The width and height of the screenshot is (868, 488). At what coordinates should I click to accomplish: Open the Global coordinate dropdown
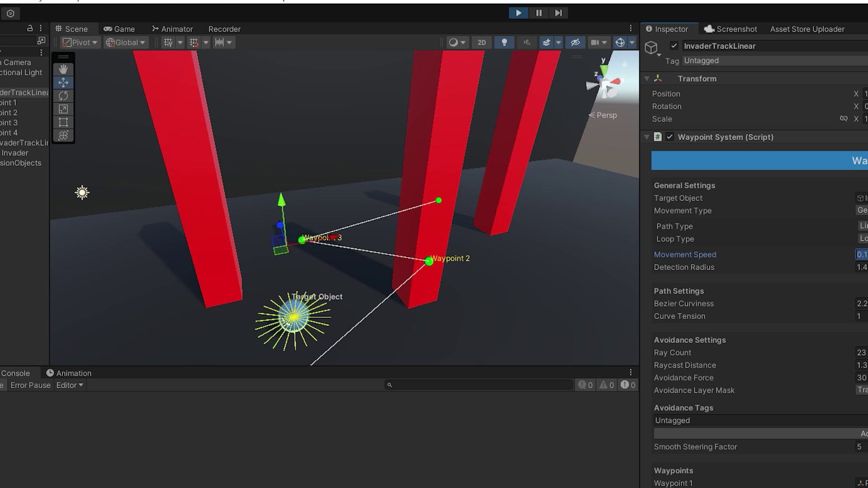[x=125, y=42]
